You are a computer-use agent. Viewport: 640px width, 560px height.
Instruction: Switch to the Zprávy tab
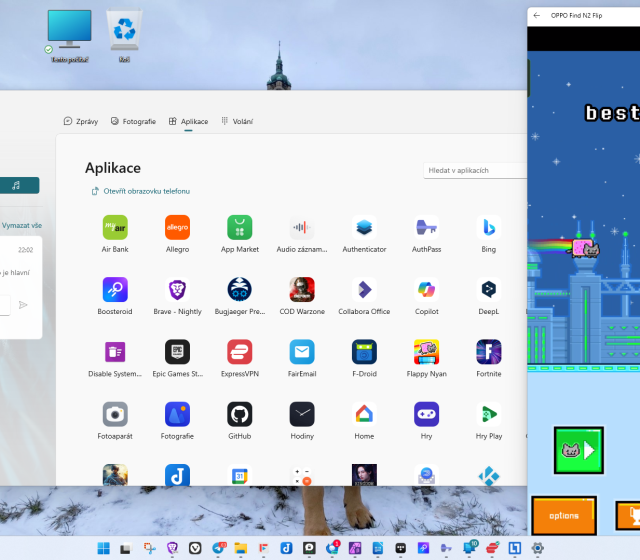coord(81,121)
